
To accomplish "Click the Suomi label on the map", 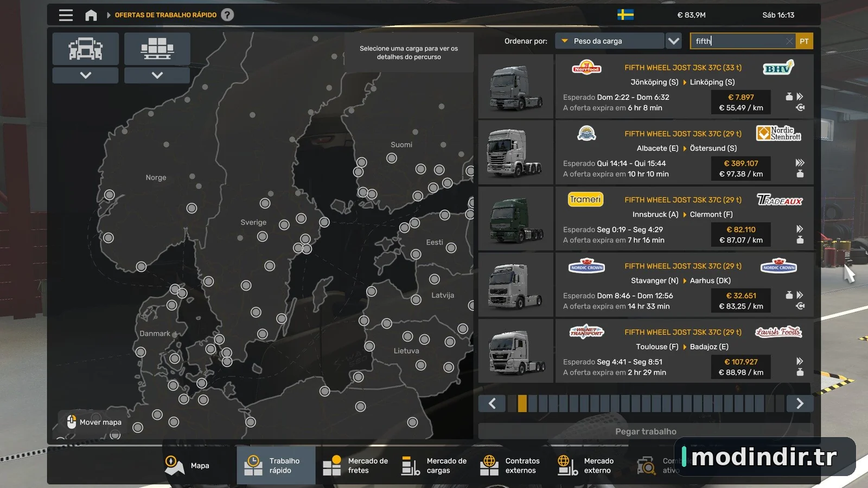I will pyautogui.click(x=401, y=145).
